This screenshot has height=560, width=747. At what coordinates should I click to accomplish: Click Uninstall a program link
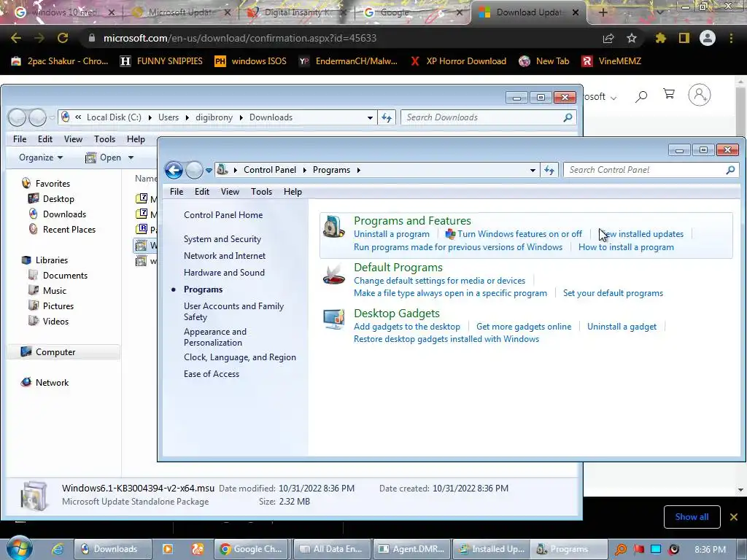click(391, 234)
